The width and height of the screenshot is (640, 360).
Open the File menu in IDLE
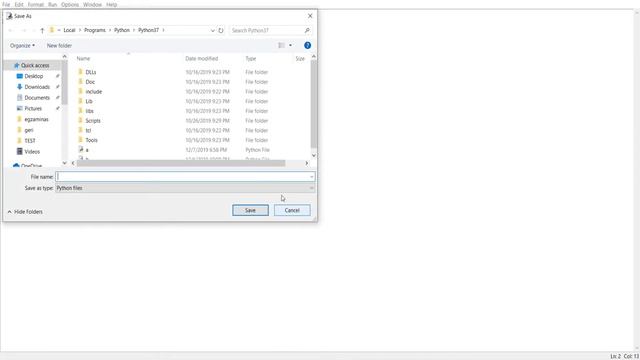6,4
